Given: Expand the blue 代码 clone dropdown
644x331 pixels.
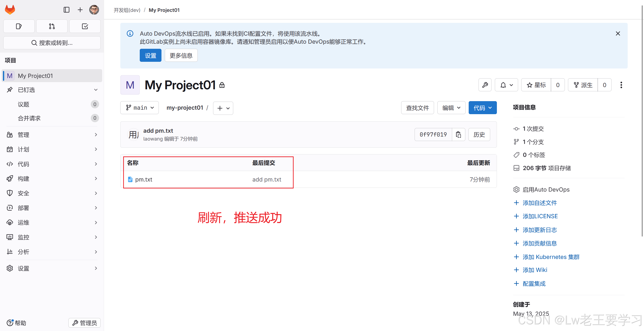Looking at the screenshot, I should pos(482,108).
